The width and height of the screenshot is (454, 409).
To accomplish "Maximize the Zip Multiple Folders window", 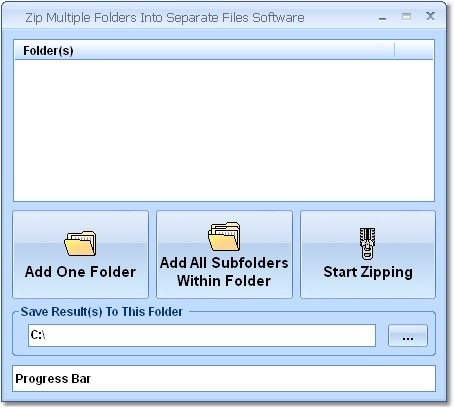I will 406,17.
